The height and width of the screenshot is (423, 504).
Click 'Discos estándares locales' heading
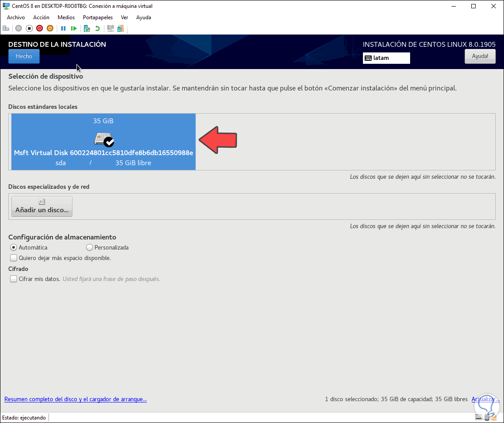43,107
